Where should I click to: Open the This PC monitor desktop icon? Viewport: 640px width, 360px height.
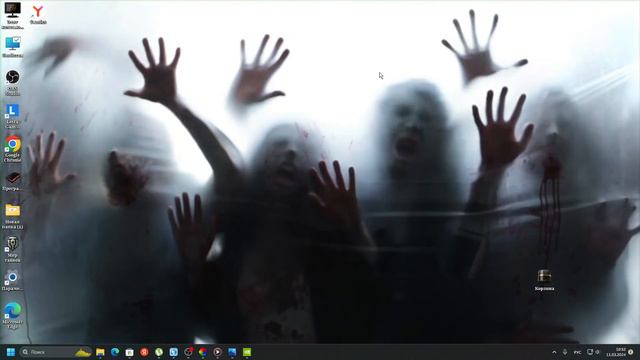coord(12,15)
